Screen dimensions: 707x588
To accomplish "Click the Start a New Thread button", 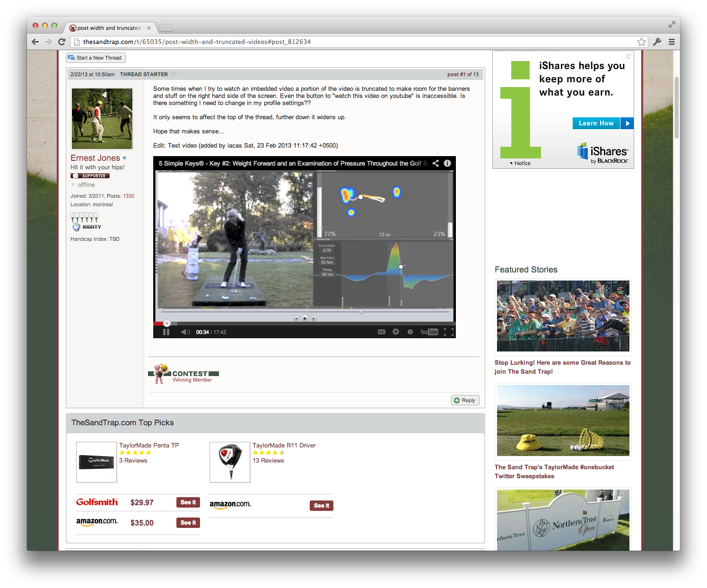I will pos(95,58).
